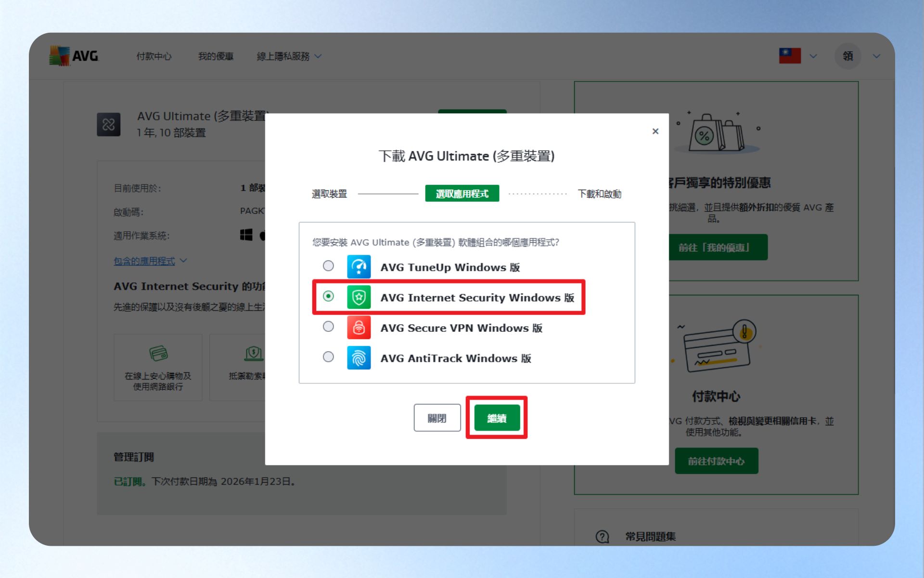The height and width of the screenshot is (578, 924).
Task: Click the Taiwan flag language icon
Action: (790, 56)
